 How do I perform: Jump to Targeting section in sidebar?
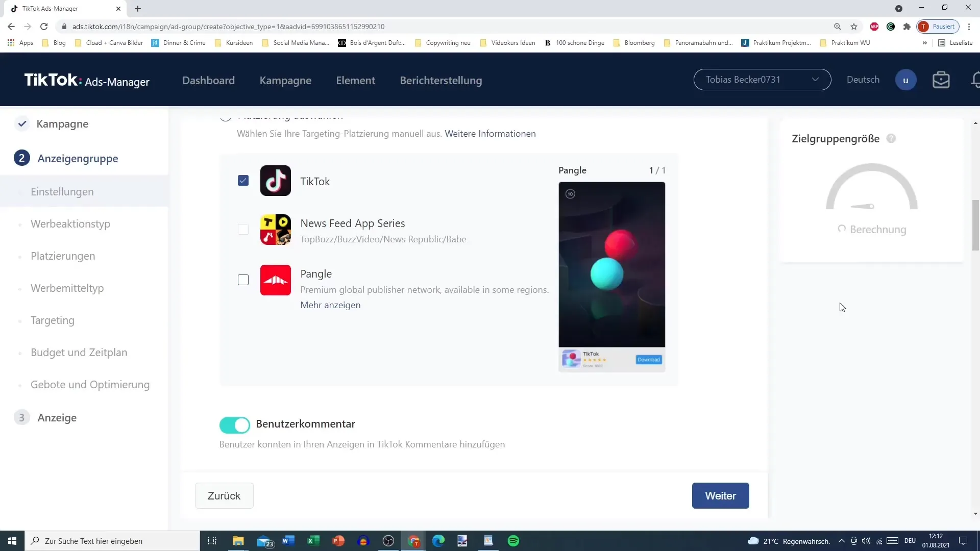point(53,320)
